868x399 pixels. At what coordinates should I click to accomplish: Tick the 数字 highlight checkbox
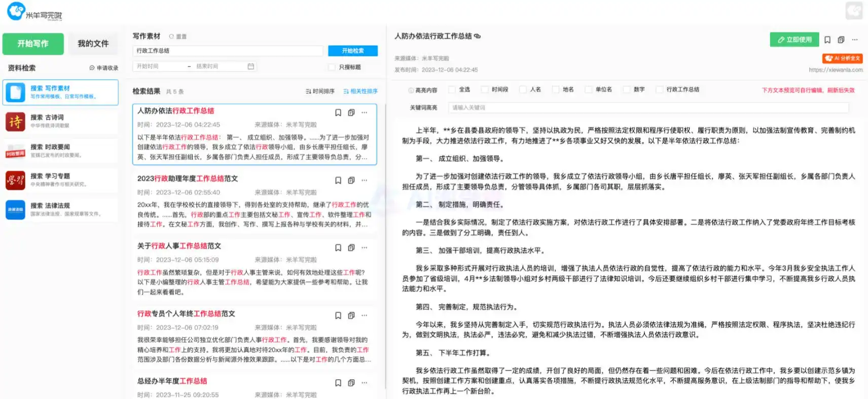click(627, 90)
